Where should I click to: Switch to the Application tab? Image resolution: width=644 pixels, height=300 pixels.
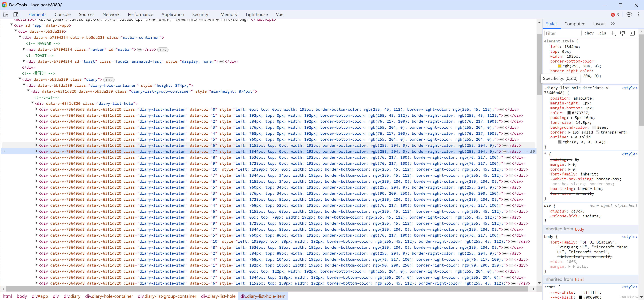(173, 15)
